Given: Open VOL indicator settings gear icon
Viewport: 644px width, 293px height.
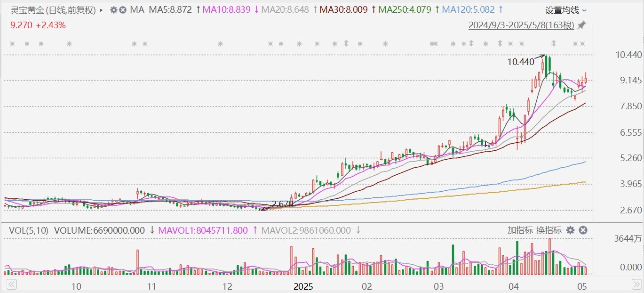Looking at the screenshot, I should (x=570, y=230).
